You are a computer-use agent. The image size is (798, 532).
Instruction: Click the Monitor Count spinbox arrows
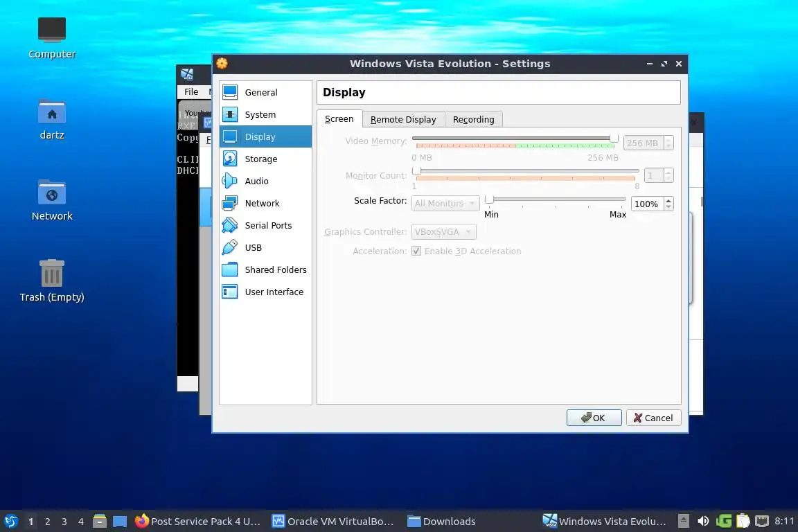point(668,176)
